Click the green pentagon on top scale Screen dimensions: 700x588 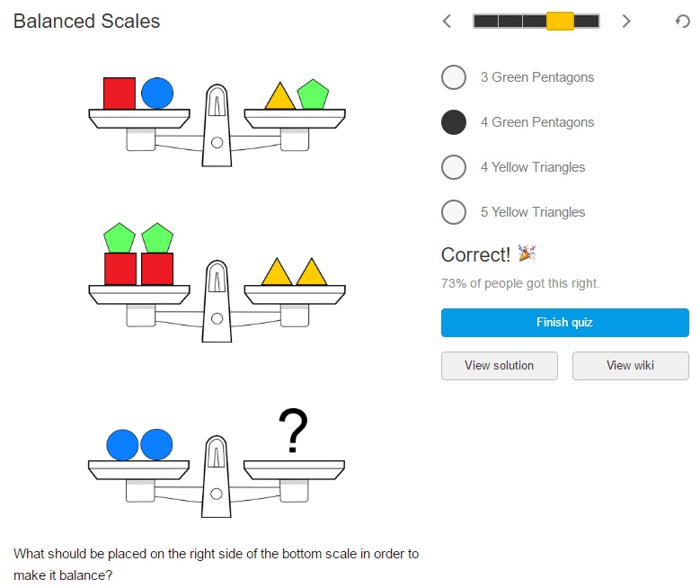click(313, 94)
